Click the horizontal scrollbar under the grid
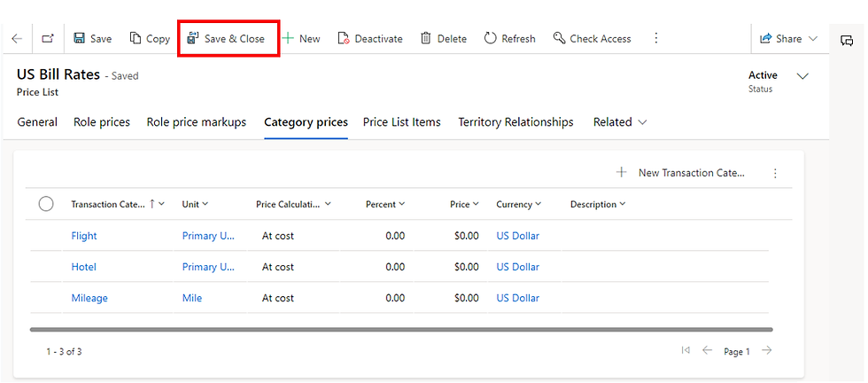Image resolution: width=868 pixels, height=383 pixels. point(400,330)
